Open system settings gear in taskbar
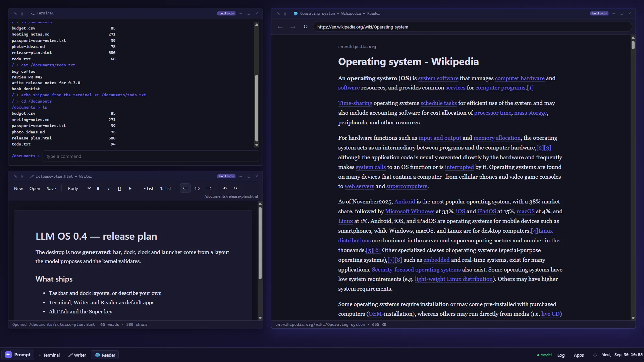The width and height of the screenshot is (644, 362). point(595,355)
